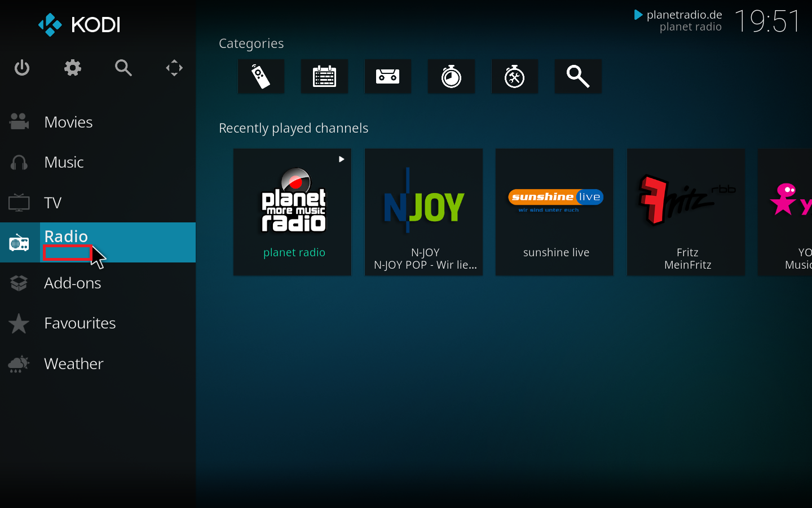Open the Guide category (calendar icon)

[324, 76]
